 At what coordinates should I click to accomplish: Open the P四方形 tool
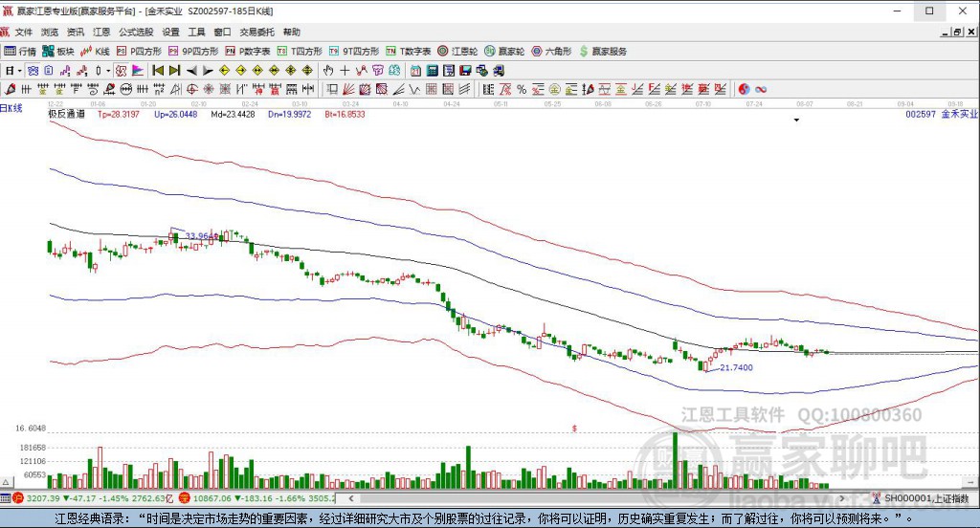click(x=139, y=52)
